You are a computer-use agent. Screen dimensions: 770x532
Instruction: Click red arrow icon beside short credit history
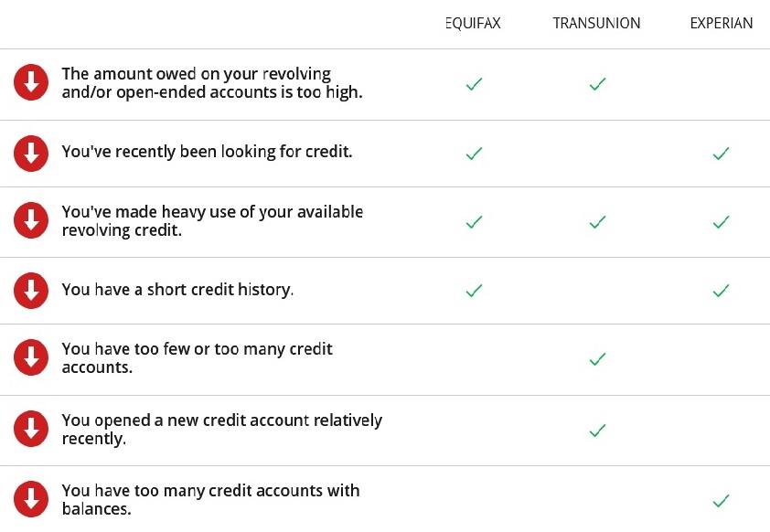click(31, 291)
